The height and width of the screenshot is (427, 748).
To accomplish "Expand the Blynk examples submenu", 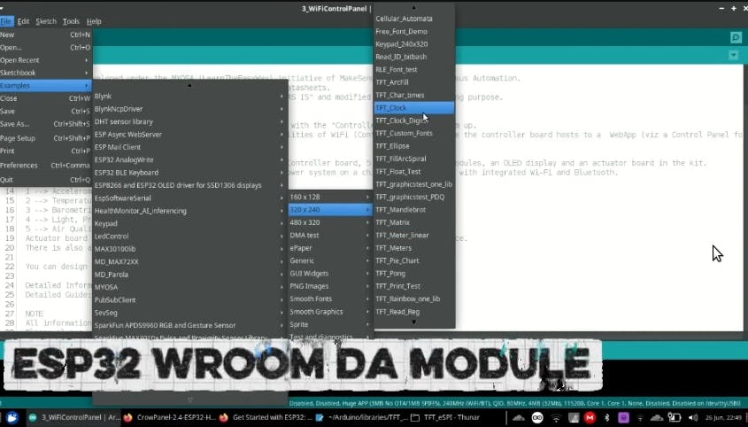I will (190, 96).
